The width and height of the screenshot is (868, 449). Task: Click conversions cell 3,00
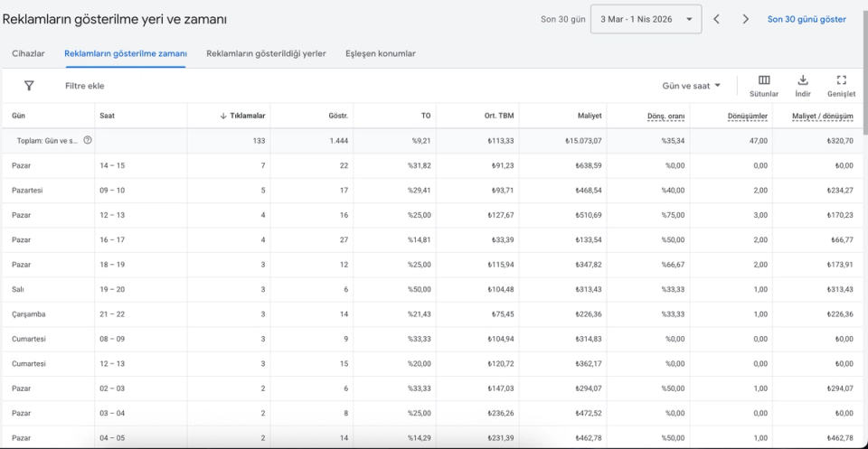760,215
